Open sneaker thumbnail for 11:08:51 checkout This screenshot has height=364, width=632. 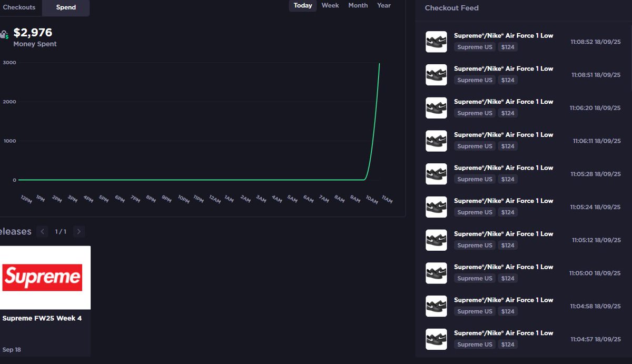point(436,75)
